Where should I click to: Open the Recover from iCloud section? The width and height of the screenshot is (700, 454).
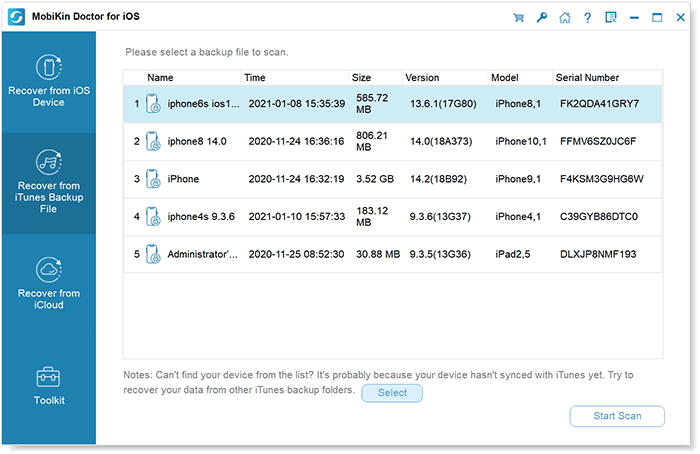pos(48,283)
